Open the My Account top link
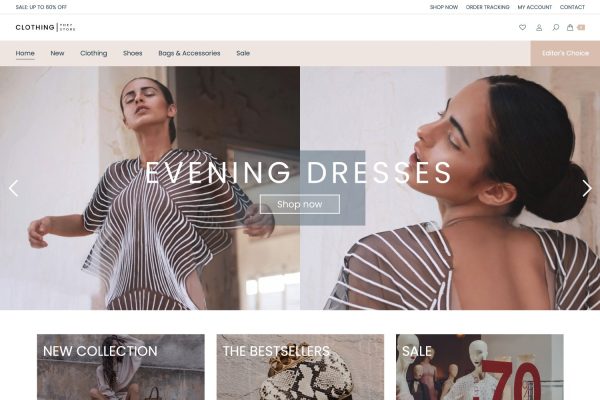The height and width of the screenshot is (400, 600). [535, 7]
